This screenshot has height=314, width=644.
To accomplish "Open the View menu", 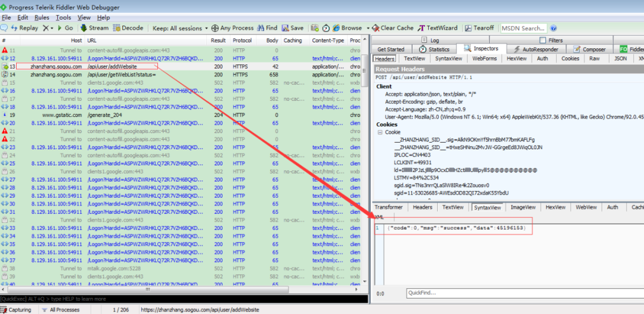I will [84, 18].
